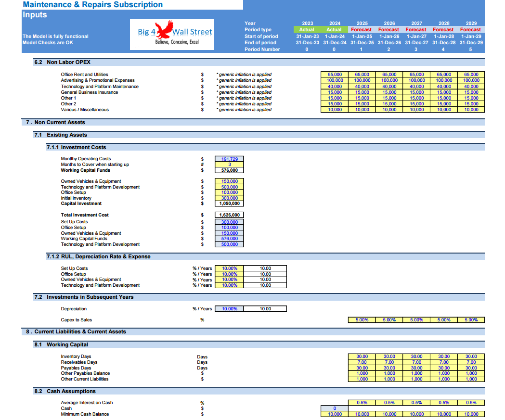Screen dimensions: 505x420
Task: Click the Set Up Costs 300,000 cell
Action: pyautogui.click(x=229, y=222)
